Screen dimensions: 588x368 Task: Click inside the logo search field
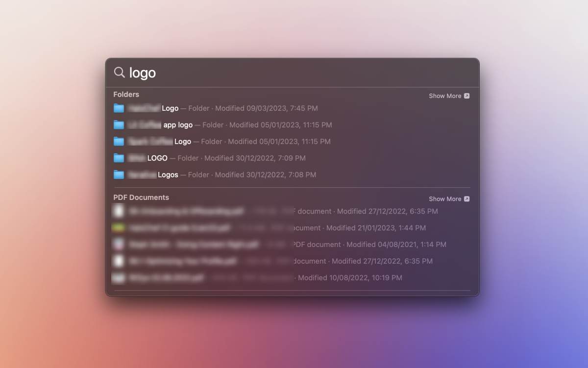196,73
